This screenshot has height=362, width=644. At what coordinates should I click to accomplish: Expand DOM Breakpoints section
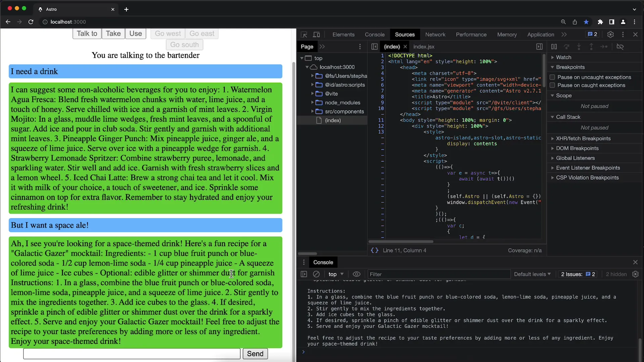tap(577, 148)
